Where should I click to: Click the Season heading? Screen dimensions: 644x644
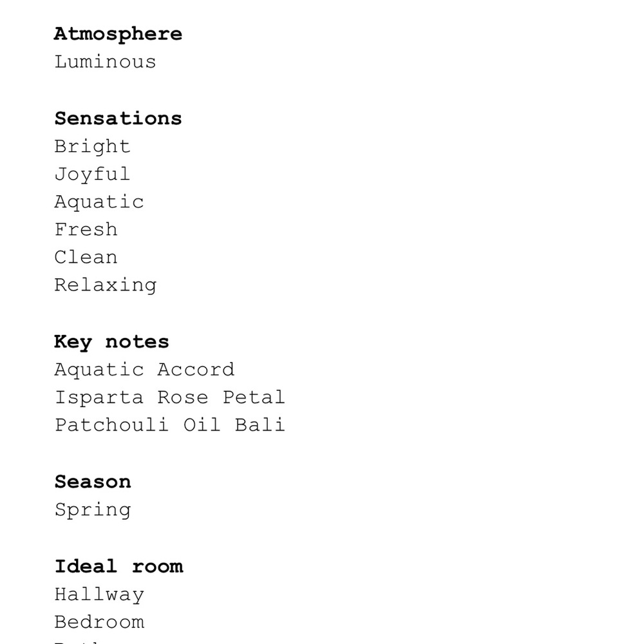[93, 482]
